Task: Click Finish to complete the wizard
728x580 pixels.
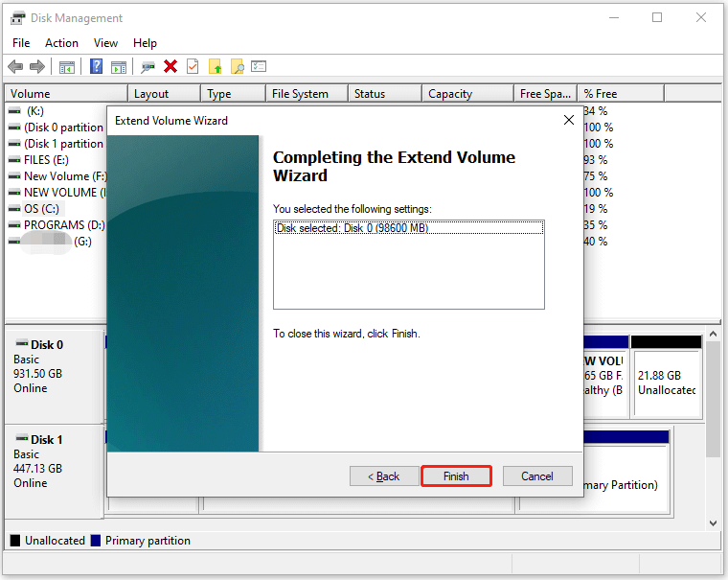Action: [456, 476]
